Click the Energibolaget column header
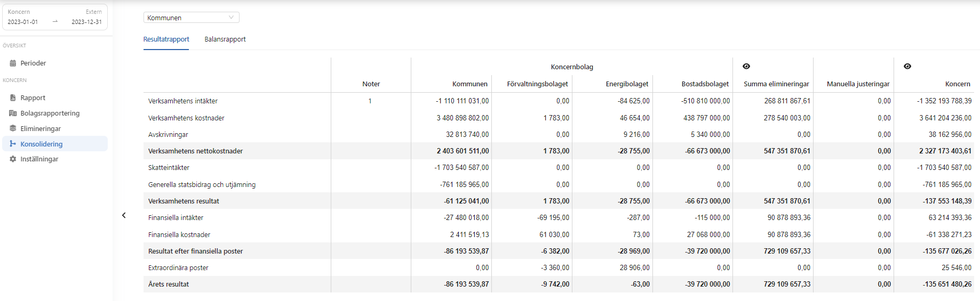The image size is (980, 301). pos(627,84)
